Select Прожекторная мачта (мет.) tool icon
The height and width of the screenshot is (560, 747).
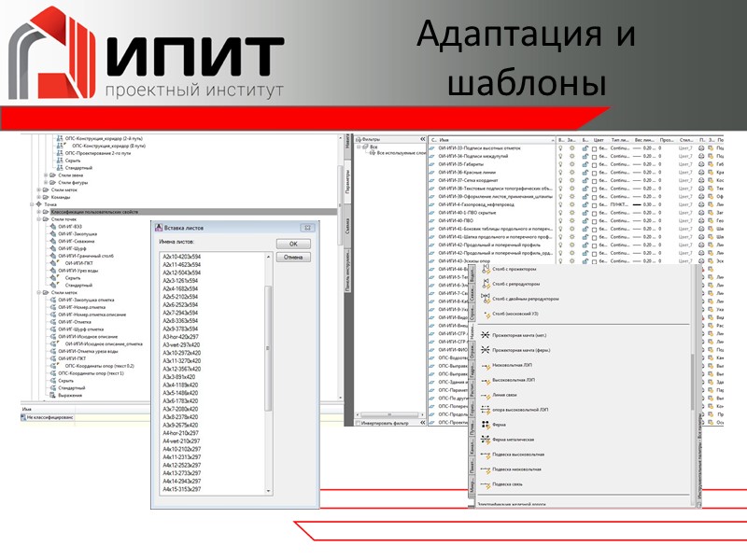(x=486, y=335)
